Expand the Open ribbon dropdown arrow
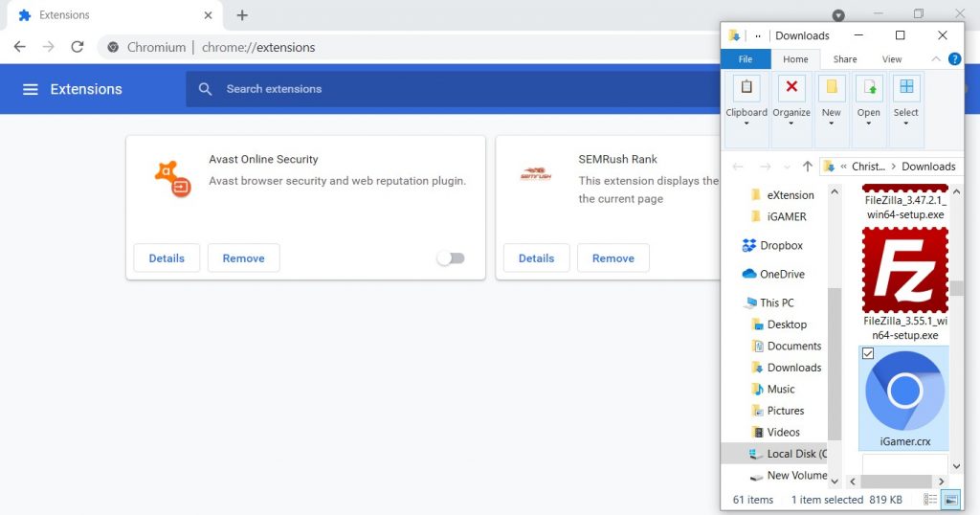 [x=869, y=123]
